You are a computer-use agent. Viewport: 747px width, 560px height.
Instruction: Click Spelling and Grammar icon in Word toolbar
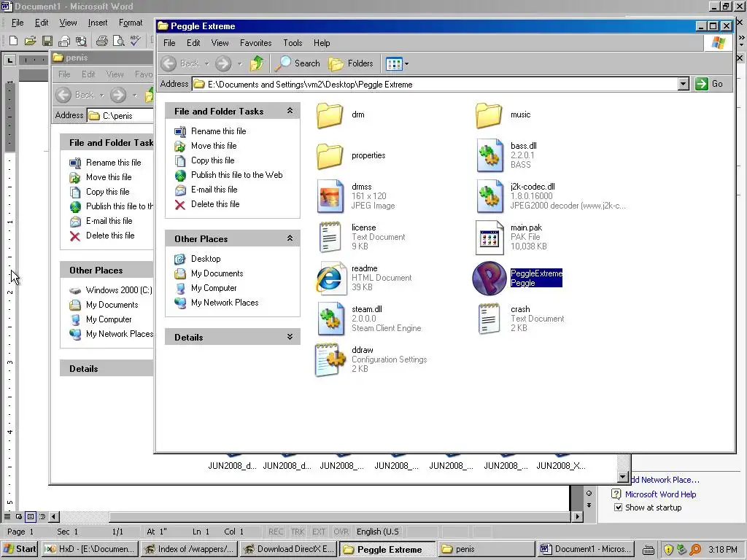(135, 41)
